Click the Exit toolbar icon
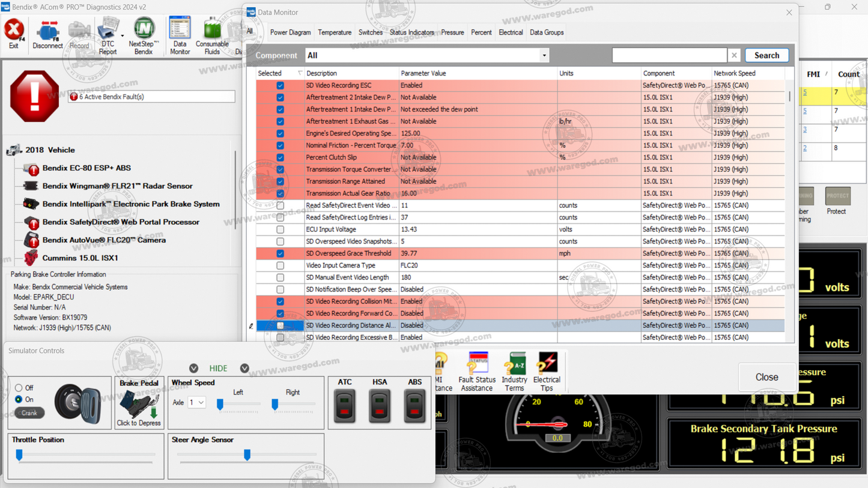 pyautogui.click(x=13, y=31)
